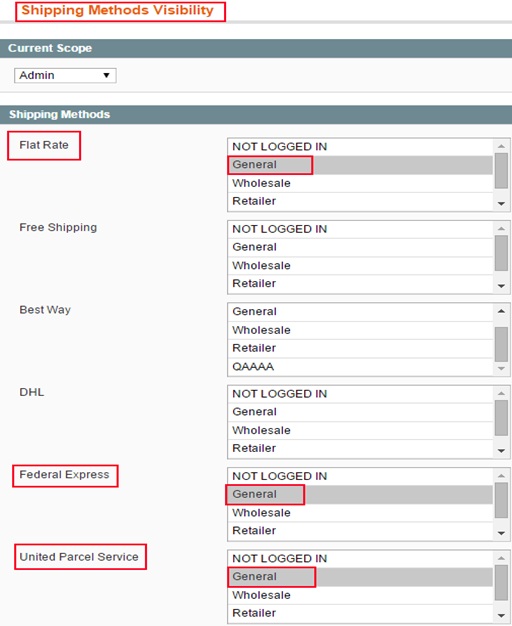
Task: Click the Flat Rate list scrollbar thumb
Action: pos(501,171)
